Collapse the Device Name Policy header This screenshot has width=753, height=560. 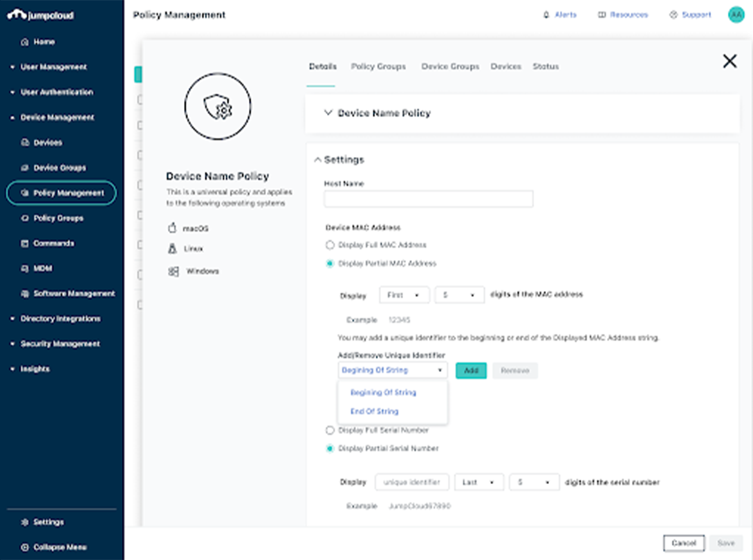328,113
